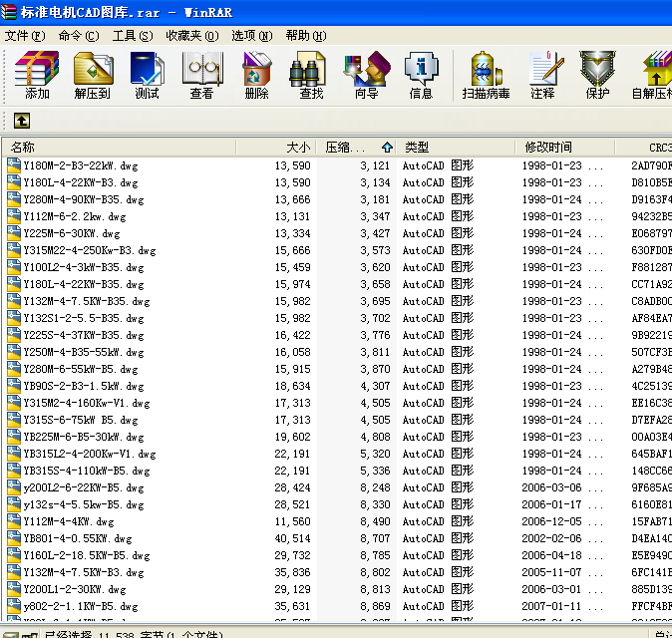Screen dimensions: 672x638
Task: Select file Y132S1-2-5.5-B35.dwg
Action: point(84,318)
